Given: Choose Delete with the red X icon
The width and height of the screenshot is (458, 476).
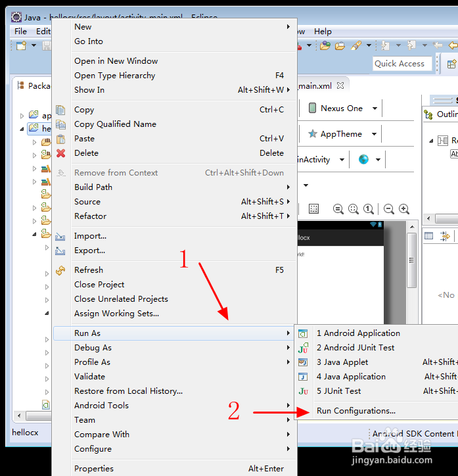Looking at the screenshot, I should (175, 153).
